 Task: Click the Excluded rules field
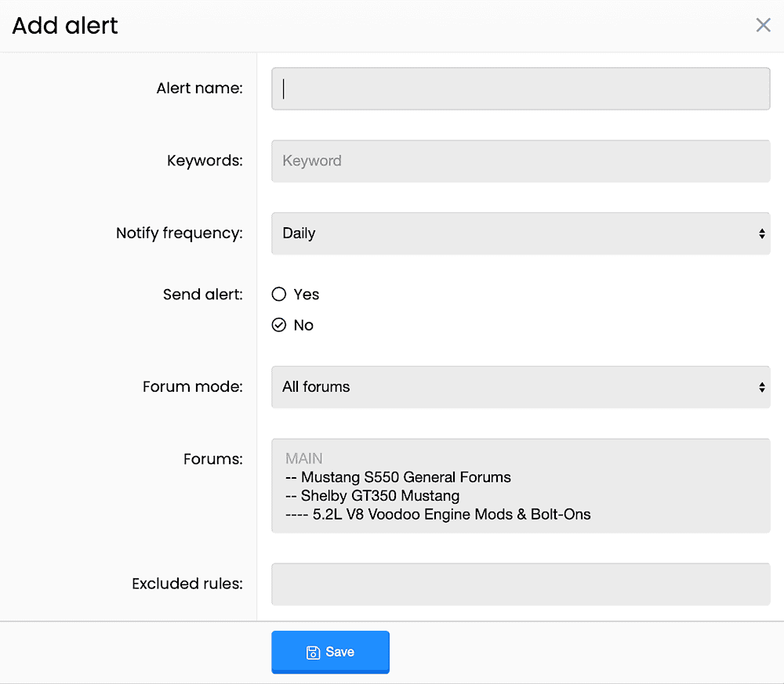point(521,584)
